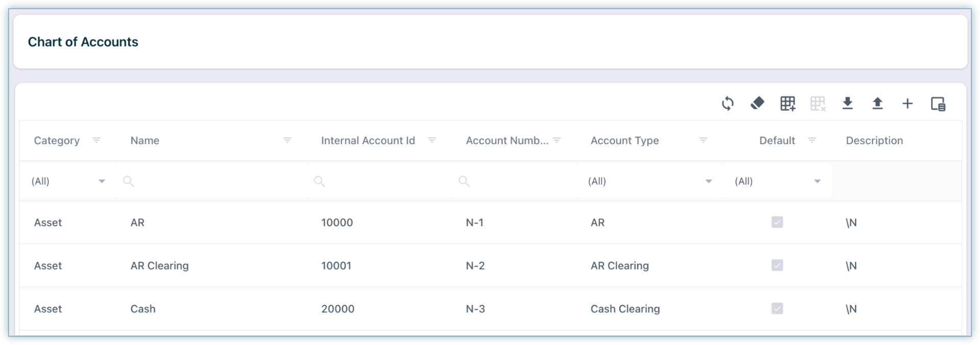This screenshot has height=345, width=980.
Task: Sort by the Name column header
Action: [x=145, y=141]
